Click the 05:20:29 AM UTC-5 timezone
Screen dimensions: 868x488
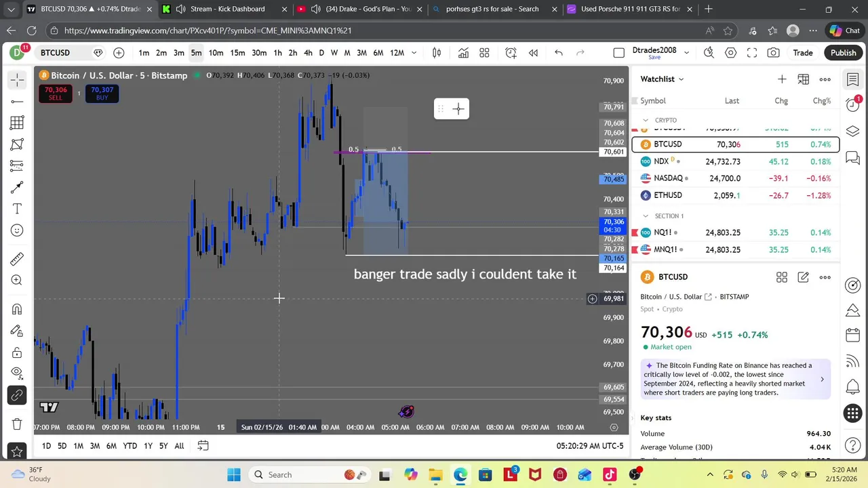pos(589,446)
